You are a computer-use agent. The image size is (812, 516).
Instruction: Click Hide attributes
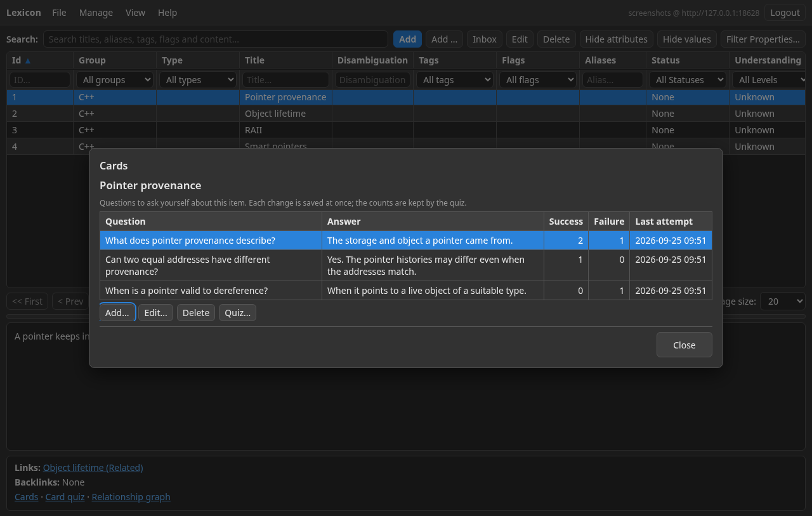[616, 39]
